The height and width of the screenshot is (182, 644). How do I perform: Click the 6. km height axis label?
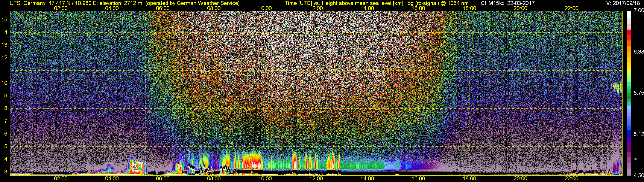[6, 134]
